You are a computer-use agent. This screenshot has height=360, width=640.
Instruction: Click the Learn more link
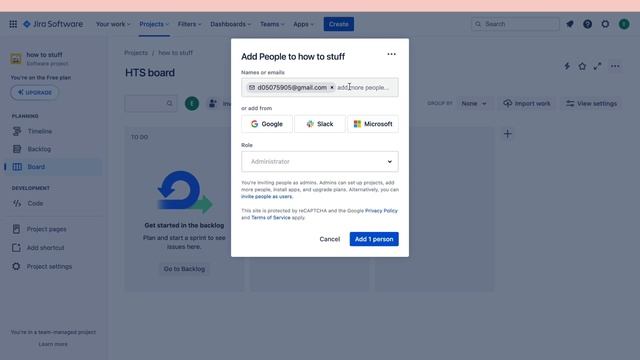click(x=53, y=344)
